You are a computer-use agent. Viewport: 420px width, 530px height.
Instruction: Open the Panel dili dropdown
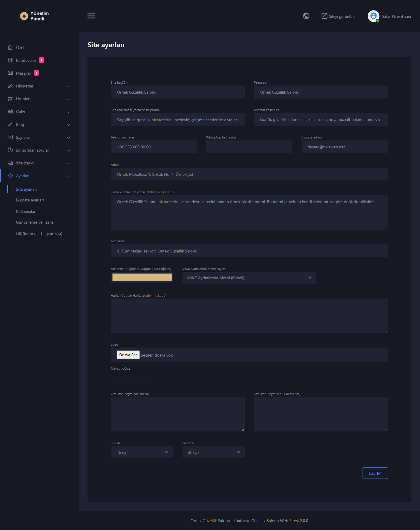pyautogui.click(x=213, y=452)
